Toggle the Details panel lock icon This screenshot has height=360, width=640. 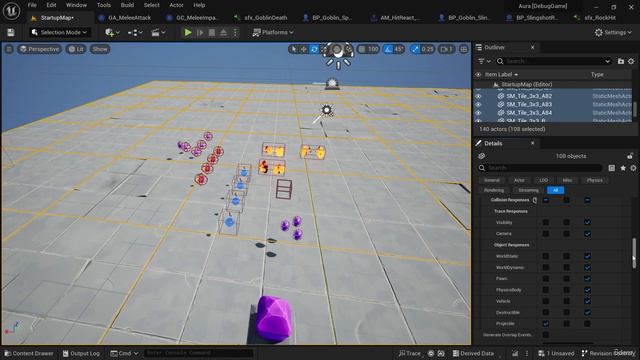tap(630, 156)
